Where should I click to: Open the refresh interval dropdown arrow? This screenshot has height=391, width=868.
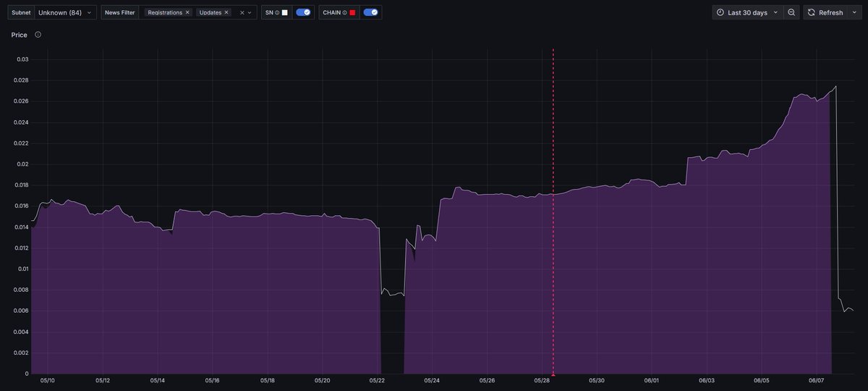[x=854, y=12]
